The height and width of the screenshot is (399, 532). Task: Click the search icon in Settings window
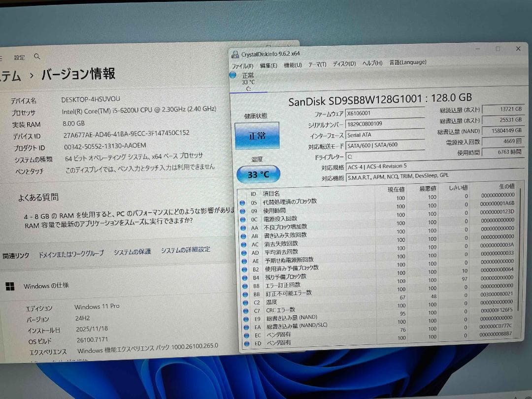pyautogui.click(x=37, y=56)
